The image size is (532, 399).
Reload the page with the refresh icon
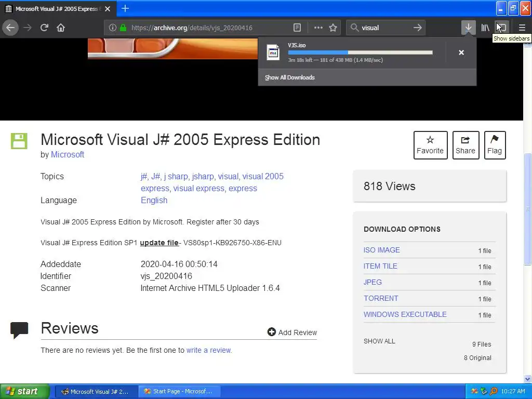[44, 28]
